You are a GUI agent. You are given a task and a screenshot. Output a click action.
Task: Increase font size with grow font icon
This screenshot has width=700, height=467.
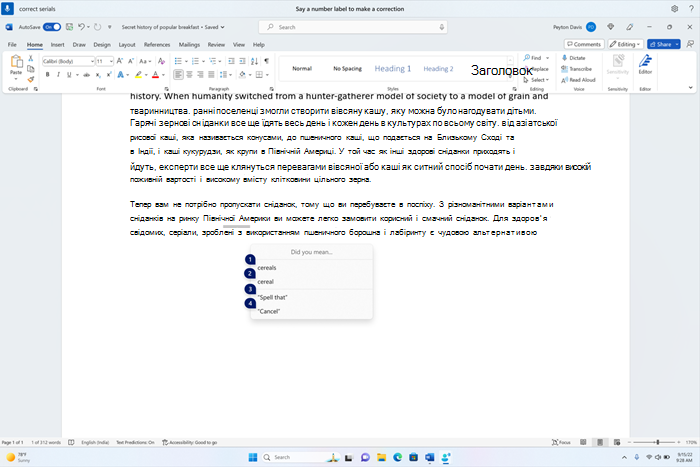click(120, 61)
